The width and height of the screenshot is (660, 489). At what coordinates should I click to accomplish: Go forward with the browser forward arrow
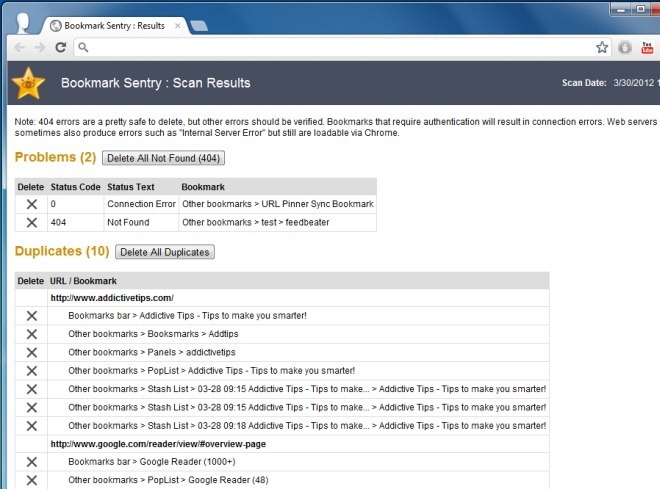40,48
